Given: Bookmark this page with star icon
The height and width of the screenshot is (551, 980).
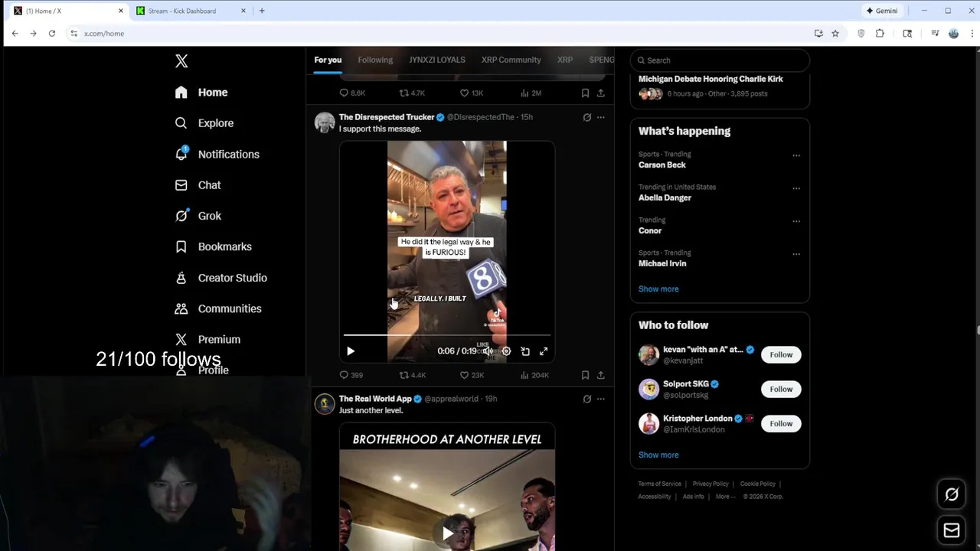Looking at the screenshot, I should pyautogui.click(x=835, y=34).
